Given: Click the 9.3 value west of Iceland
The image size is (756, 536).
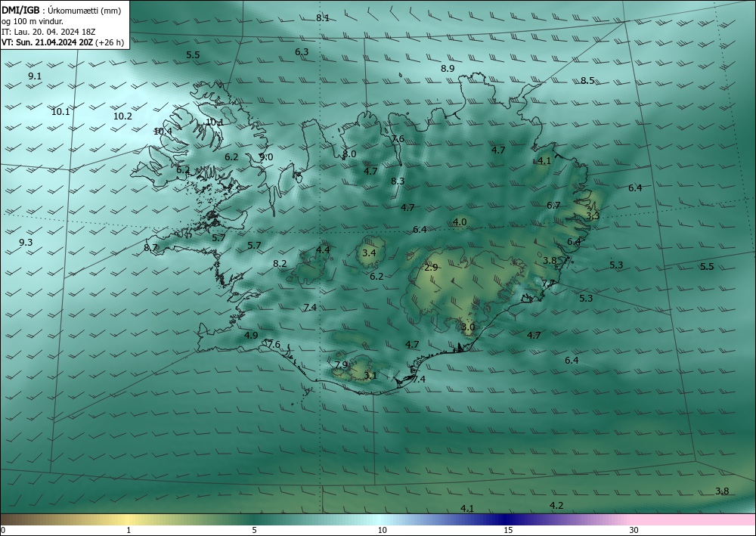Looking at the screenshot, I should pos(26,243).
